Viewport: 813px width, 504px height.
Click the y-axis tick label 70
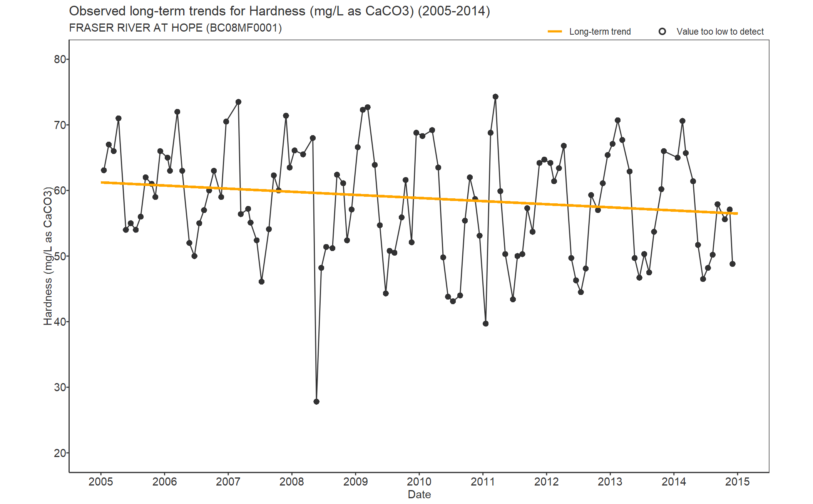pos(60,125)
